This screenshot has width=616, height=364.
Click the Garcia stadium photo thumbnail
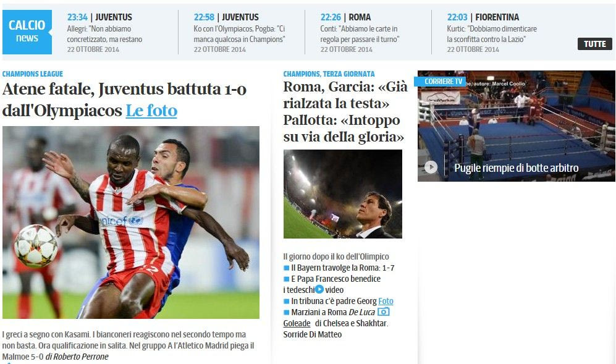[x=342, y=194]
